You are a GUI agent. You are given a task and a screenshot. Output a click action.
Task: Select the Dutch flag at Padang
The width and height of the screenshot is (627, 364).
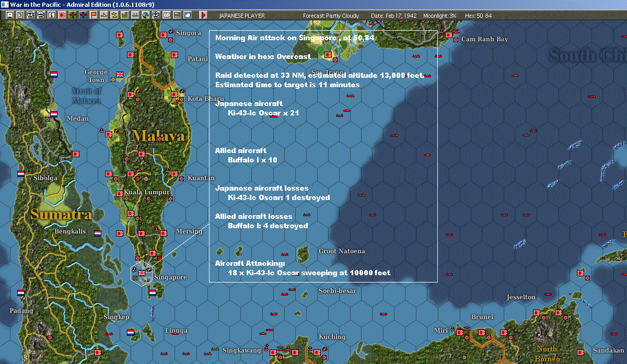point(21,292)
